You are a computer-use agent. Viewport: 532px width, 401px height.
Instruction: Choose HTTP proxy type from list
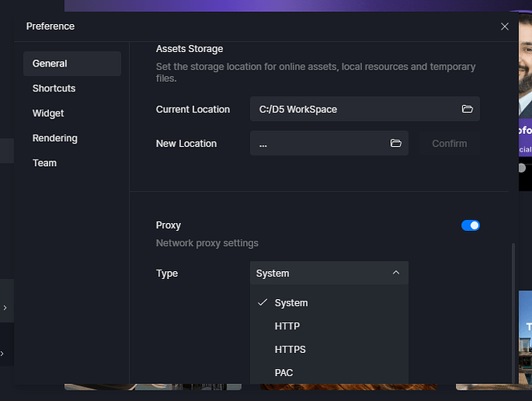point(287,326)
